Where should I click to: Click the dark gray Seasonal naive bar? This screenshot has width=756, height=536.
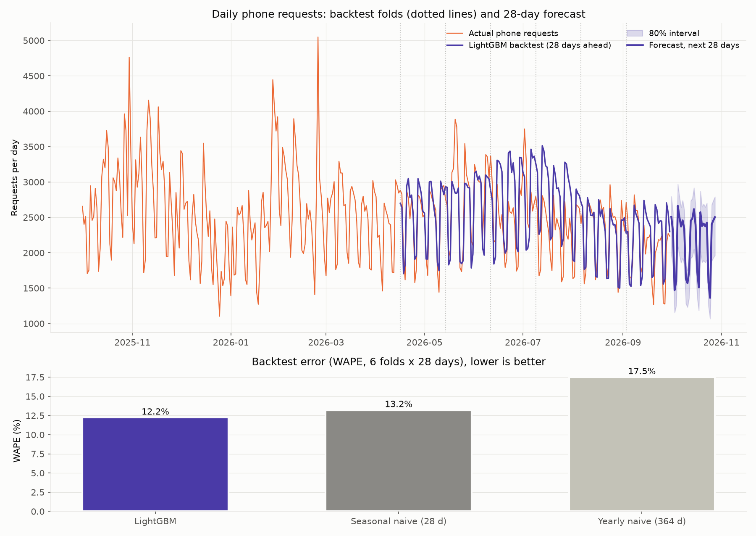(399, 461)
